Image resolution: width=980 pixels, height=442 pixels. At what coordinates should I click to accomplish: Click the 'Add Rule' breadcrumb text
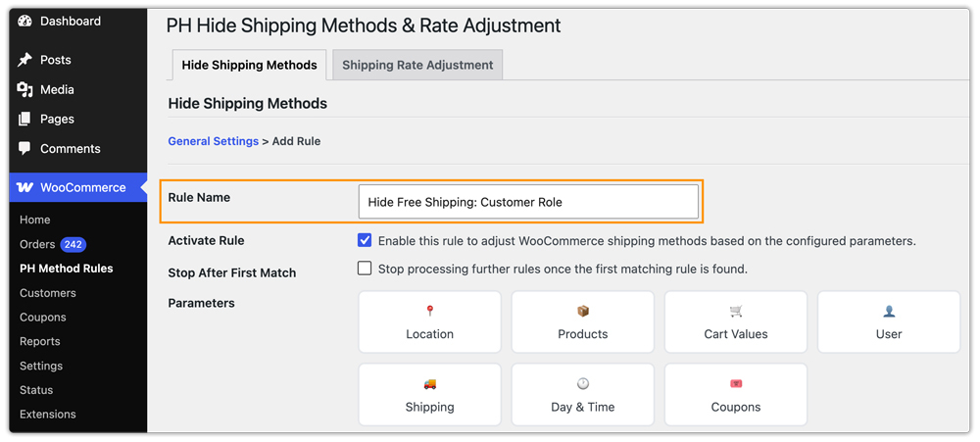point(296,141)
